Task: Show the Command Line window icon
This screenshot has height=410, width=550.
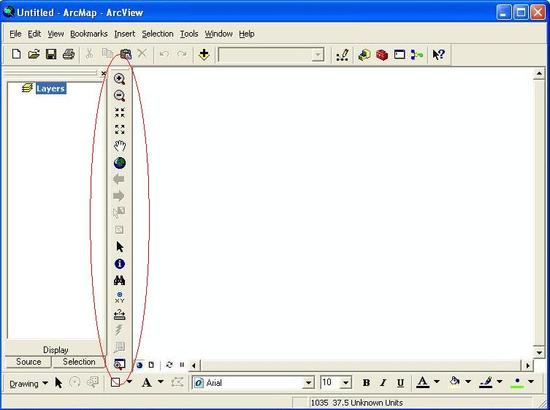Action: pos(400,55)
